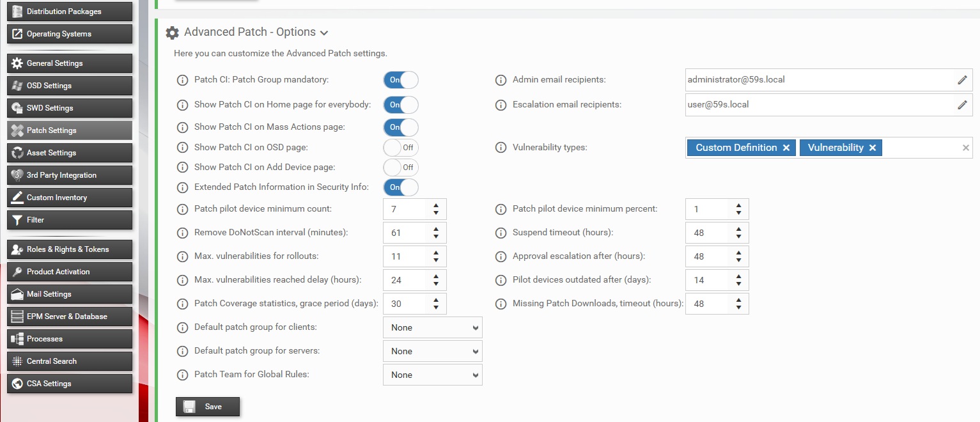Open Patch Team for Global Rules dropdown
Viewport: 980px width, 422px height.
pos(432,375)
